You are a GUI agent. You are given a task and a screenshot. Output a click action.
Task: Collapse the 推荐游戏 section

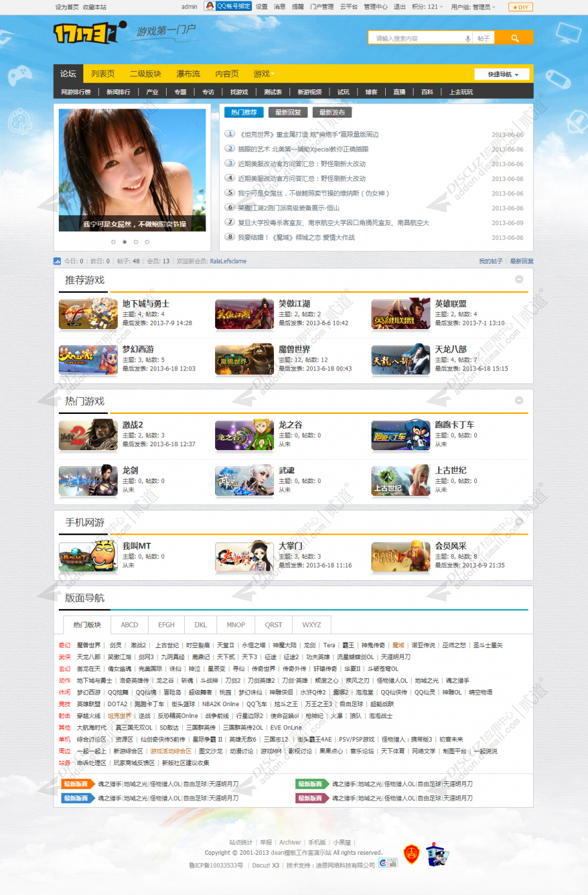point(519,279)
